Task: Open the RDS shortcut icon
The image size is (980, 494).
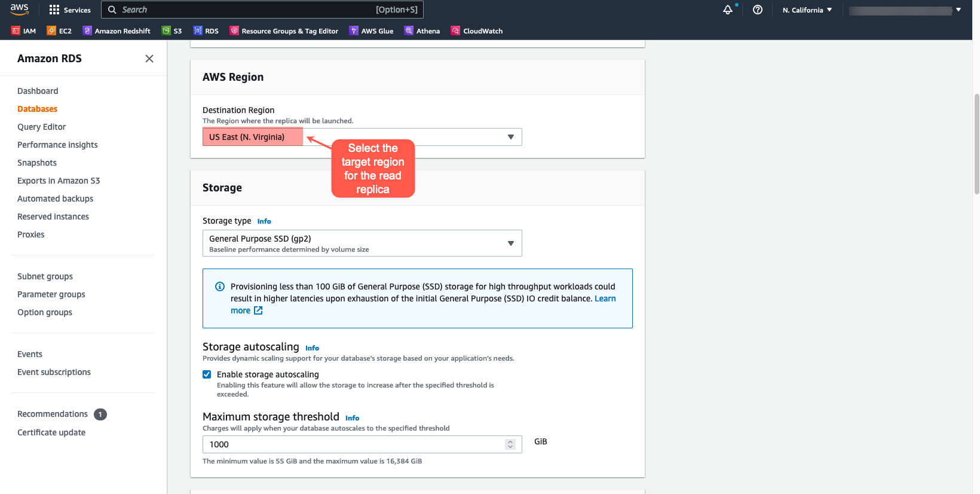Action: (x=198, y=31)
